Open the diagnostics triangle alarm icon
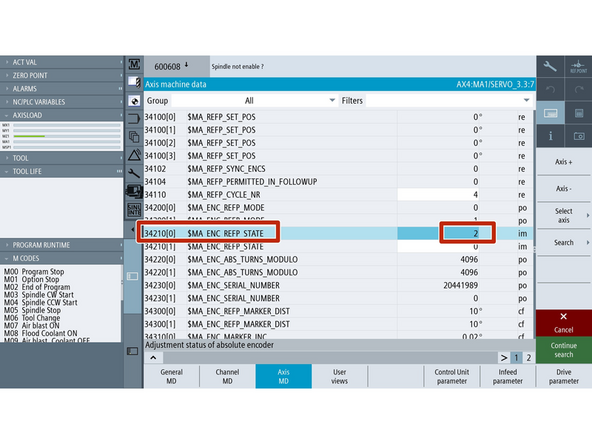The height and width of the screenshot is (444, 592). [x=134, y=155]
